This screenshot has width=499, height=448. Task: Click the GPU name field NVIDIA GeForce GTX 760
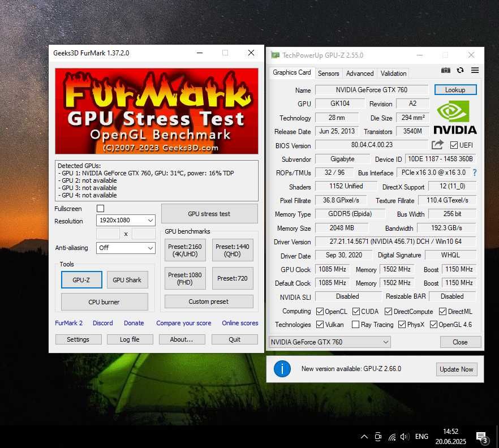point(372,90)
